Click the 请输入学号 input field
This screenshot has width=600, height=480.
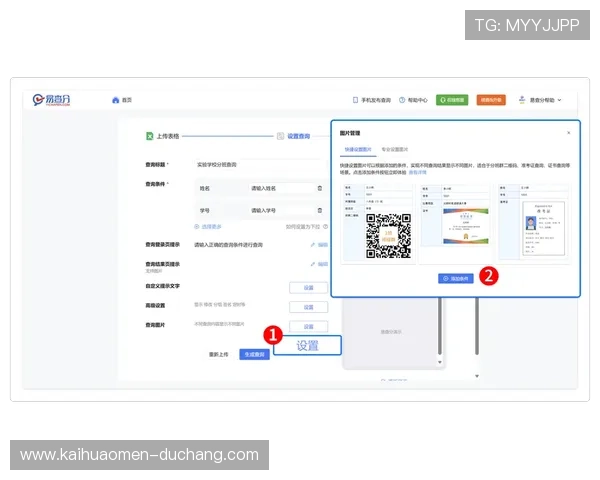pyautogui.click(x=281, y=211)
